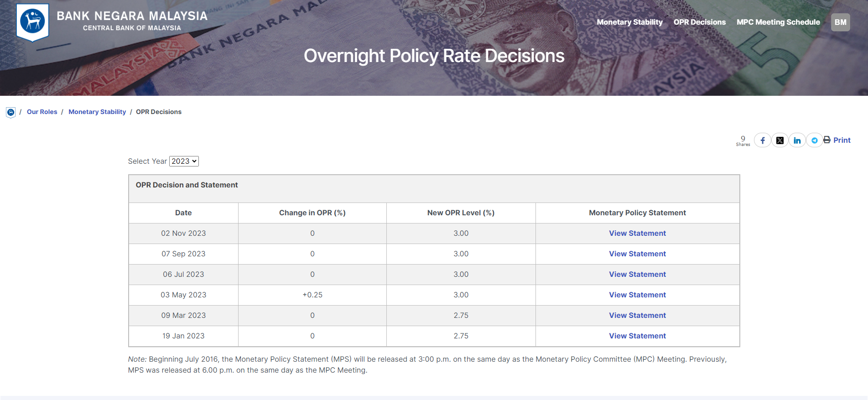
Task: Go to MPC Meeting Schedule
Action: tap(778, 22)
